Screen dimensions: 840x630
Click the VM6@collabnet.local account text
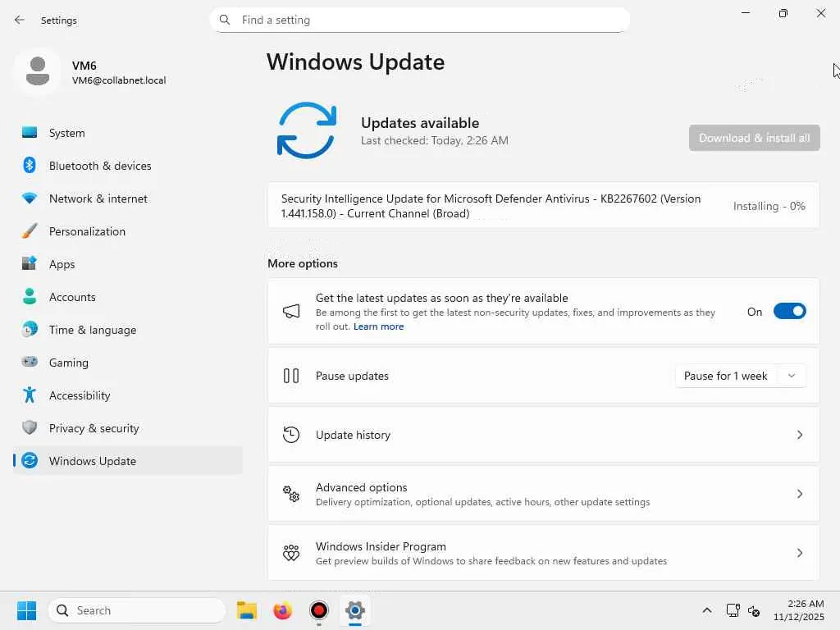[119, 80]
